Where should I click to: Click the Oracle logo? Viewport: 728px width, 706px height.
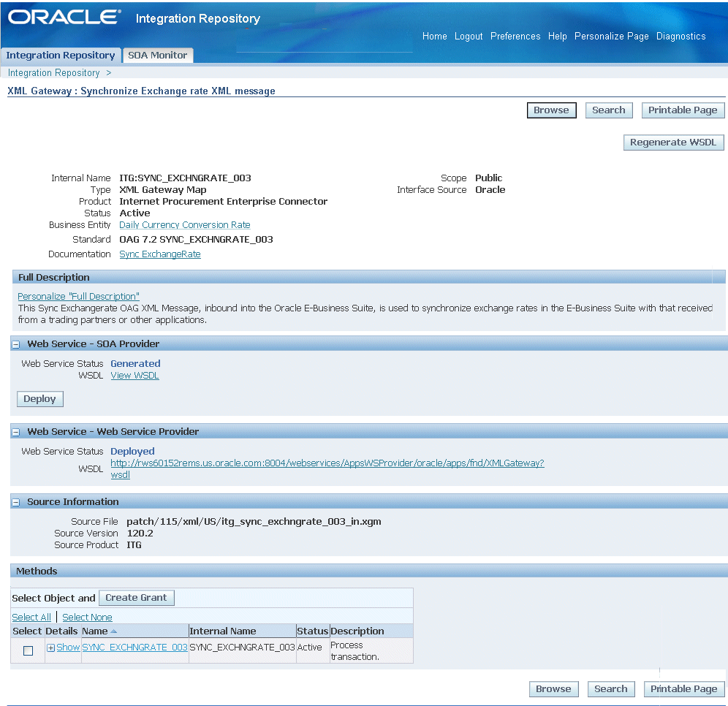tap(64, 17)
